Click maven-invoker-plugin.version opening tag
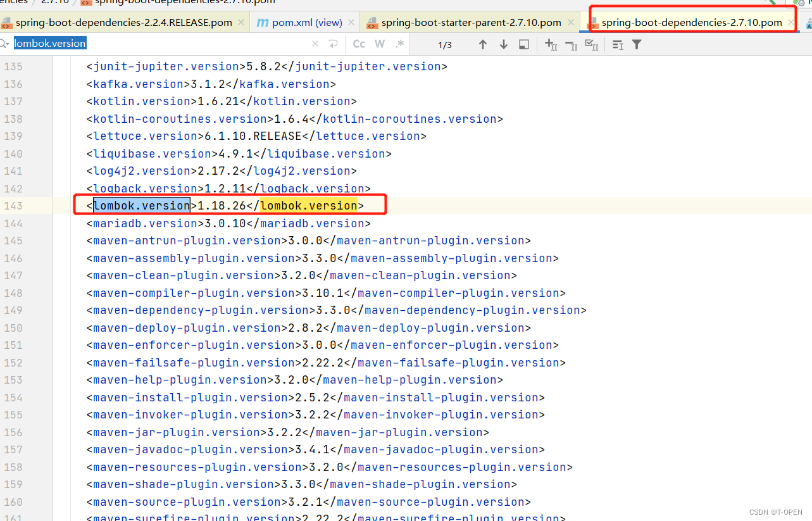Screen dimensions: 812x521 coord(191,415)
